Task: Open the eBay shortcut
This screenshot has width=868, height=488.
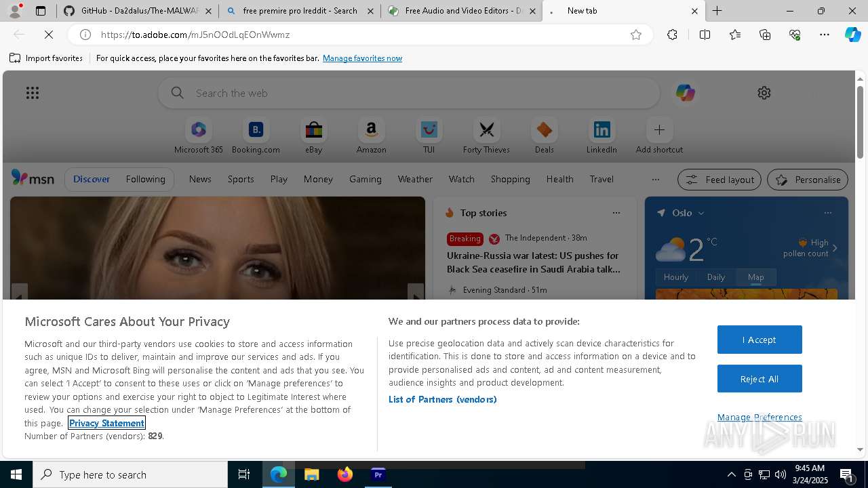Action: pos(313,136)
